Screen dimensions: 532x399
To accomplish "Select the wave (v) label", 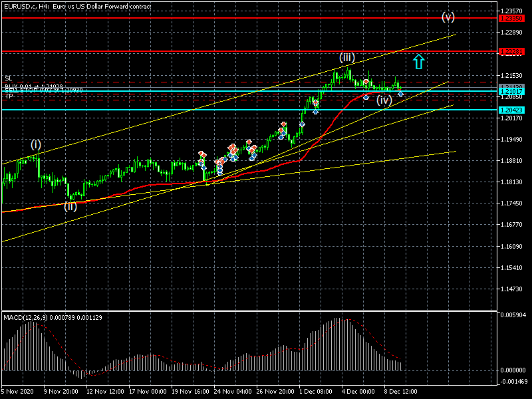I will 448,17.
